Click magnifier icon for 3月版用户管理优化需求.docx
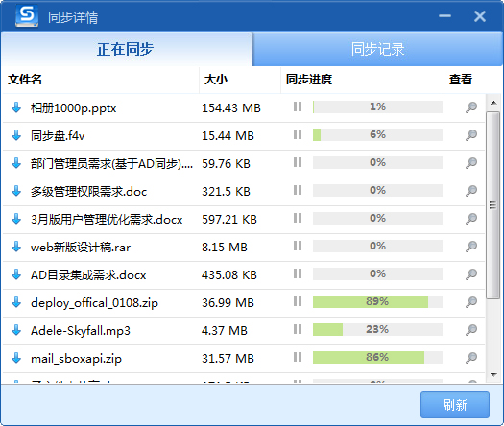 [471, 219]
